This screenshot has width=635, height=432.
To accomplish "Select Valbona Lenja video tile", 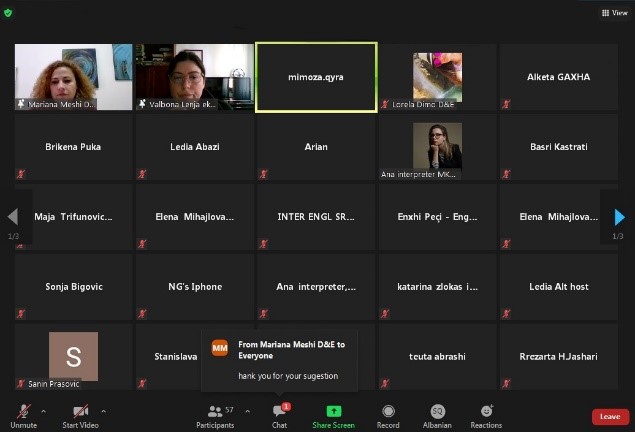I will pos(194,76).
